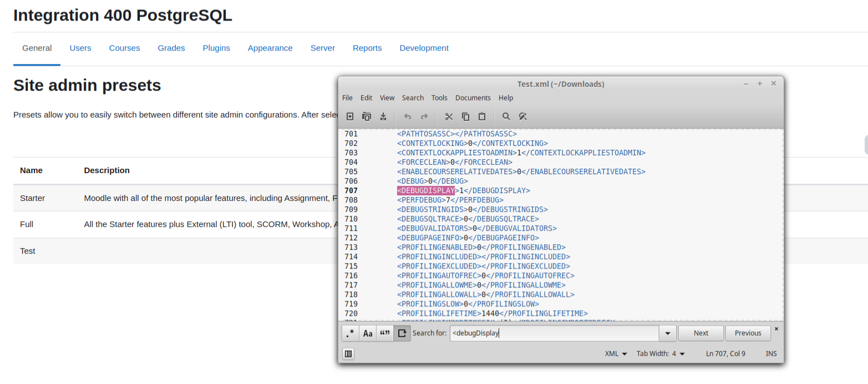Open search history dropdown arrow
Screen dimensions: 868x384
(667, 334)
